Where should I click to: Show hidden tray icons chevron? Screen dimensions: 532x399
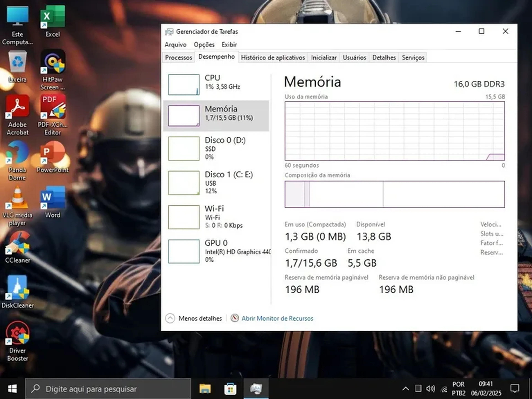pyautogui.click(x=406, y=389)
